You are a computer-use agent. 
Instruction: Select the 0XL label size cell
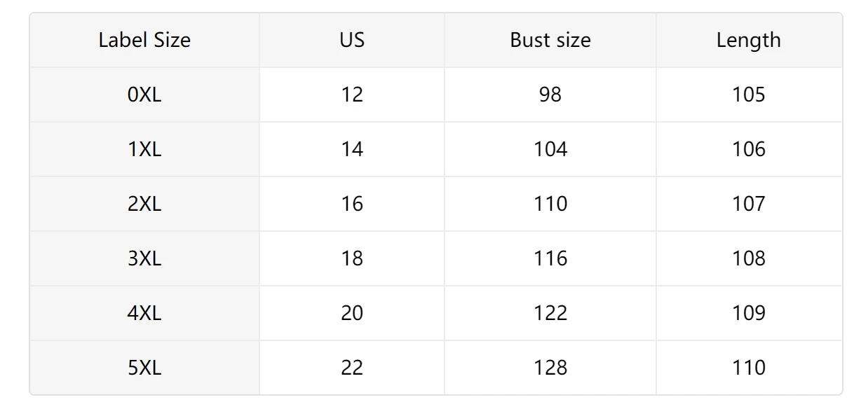click(x=144, y=95)
